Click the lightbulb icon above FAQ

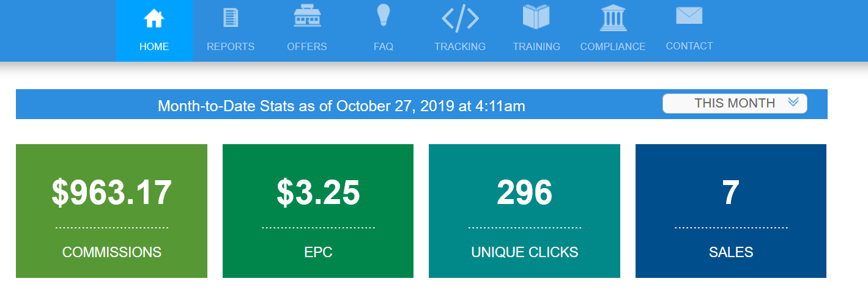click(384, 15)
